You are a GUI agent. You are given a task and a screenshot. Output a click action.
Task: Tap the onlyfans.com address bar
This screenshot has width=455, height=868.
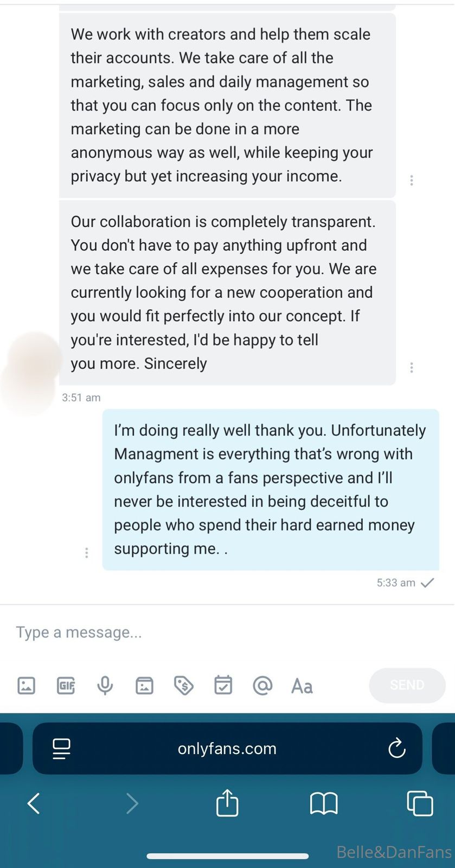click(x=227, y=749)
